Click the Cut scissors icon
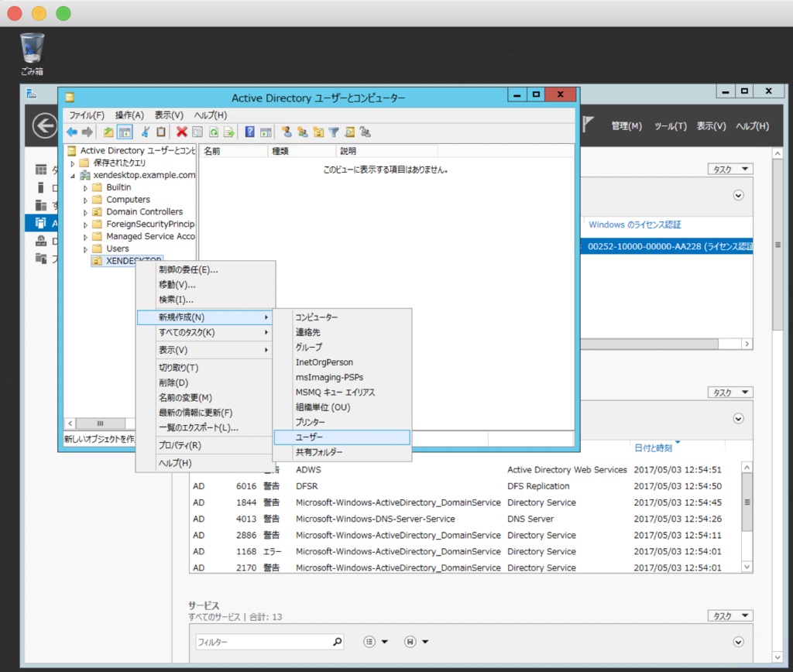 (x=146, y=132)
